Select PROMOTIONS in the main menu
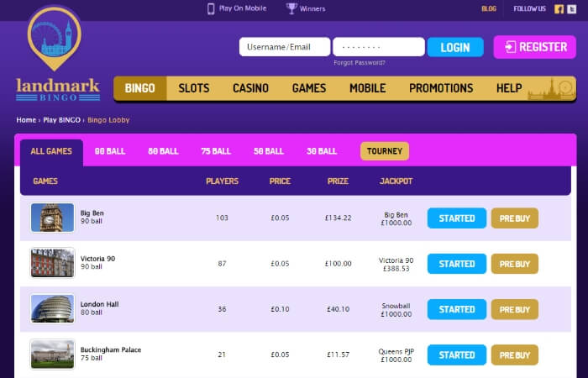 [x=441, y=88]
